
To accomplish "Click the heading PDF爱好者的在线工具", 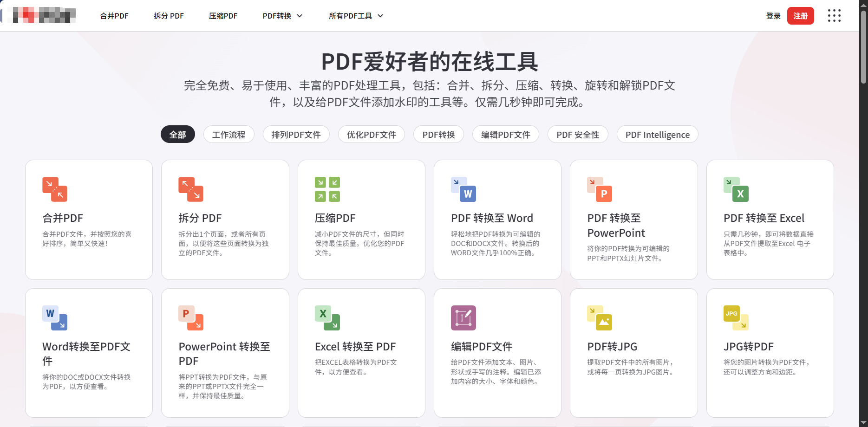I will coord(430,62).
